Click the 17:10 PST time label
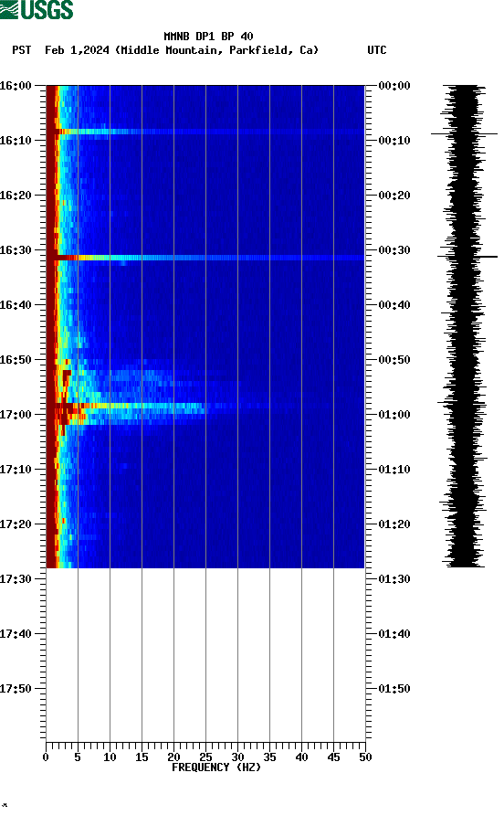The image size is (504, 815). coord(16,470)
